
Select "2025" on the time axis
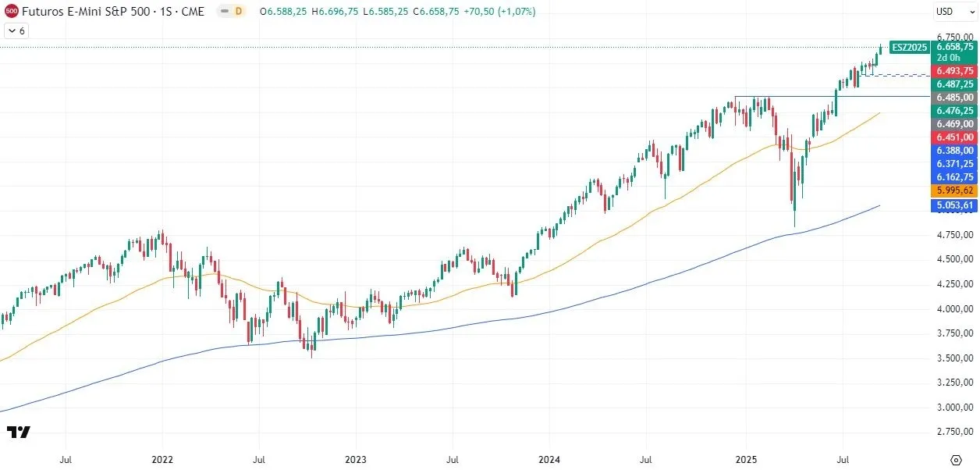(x=747, y=460)
